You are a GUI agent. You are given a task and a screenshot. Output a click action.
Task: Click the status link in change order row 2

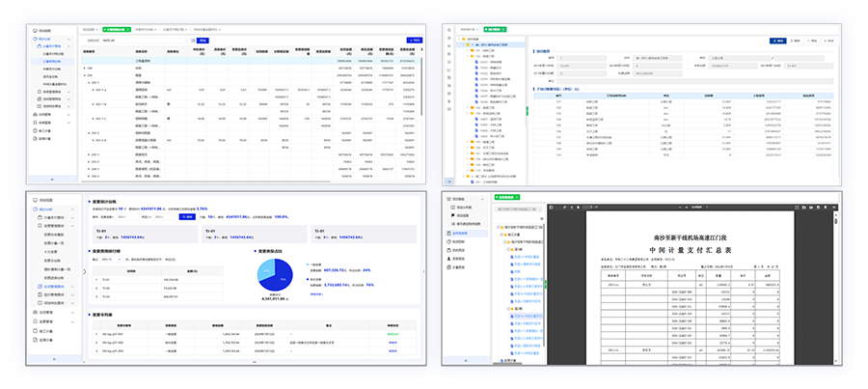tap(393, 343)
